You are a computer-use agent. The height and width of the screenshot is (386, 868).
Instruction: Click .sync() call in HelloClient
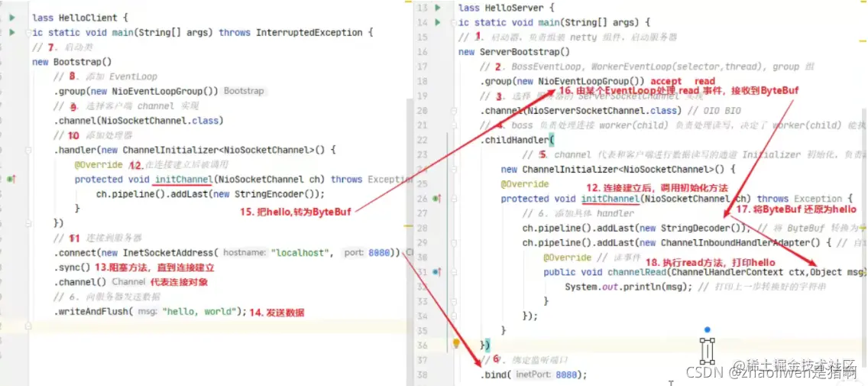[72, 268]
